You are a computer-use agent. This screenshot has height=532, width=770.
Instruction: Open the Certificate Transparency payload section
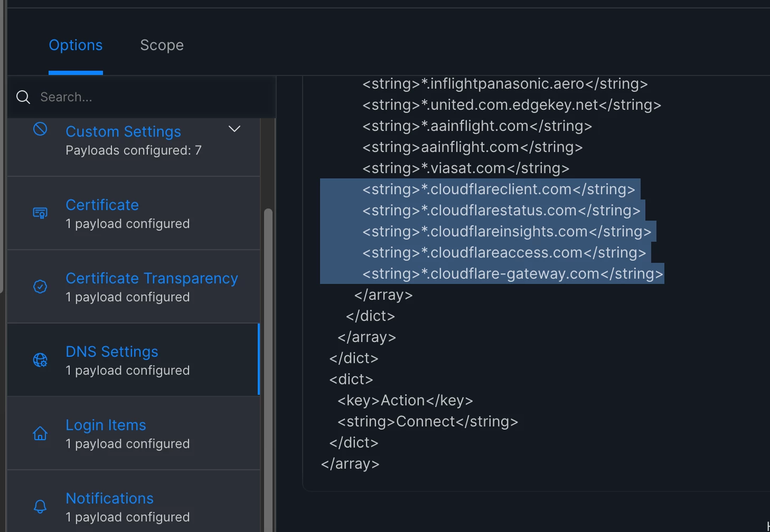point(134,287)
